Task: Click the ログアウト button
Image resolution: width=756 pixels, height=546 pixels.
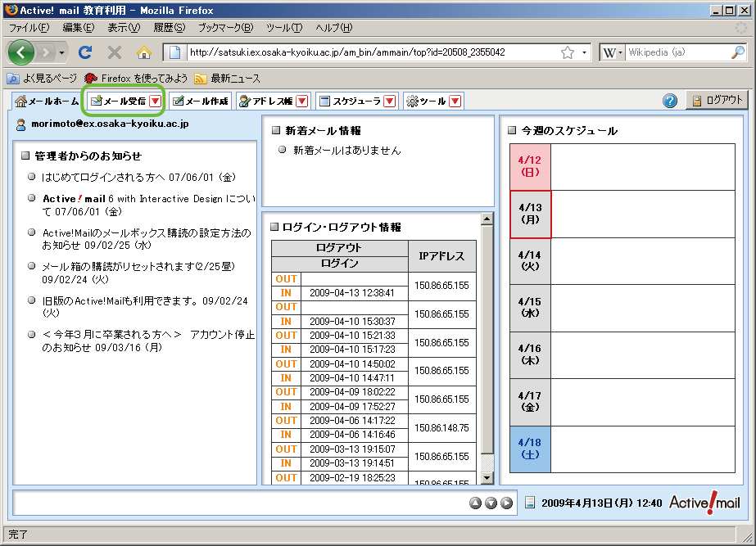Action: click(x=717, y=101)
